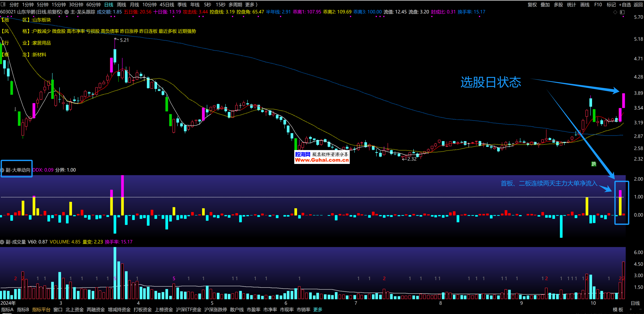
Task: Click the diamond marker icon near price axis
Action: (615, 12)
